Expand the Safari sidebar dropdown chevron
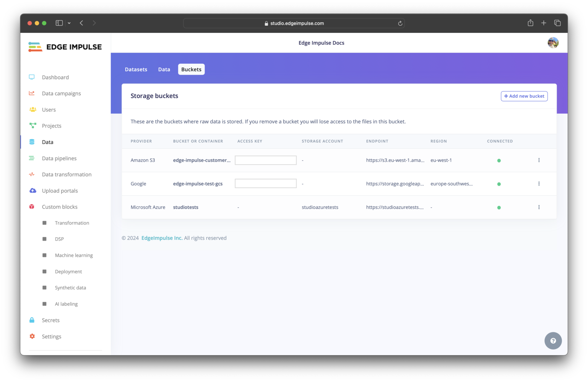 (69, 23)
